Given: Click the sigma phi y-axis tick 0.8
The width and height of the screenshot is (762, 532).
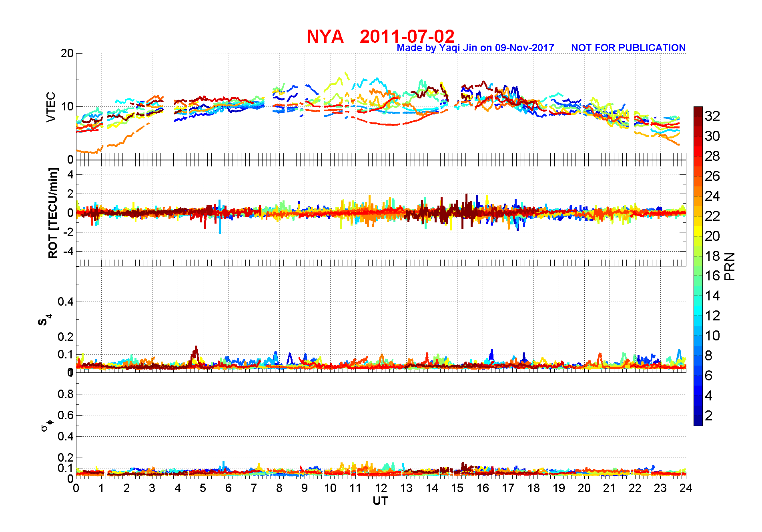Looking at the screenshot, I should click(66, 394).
